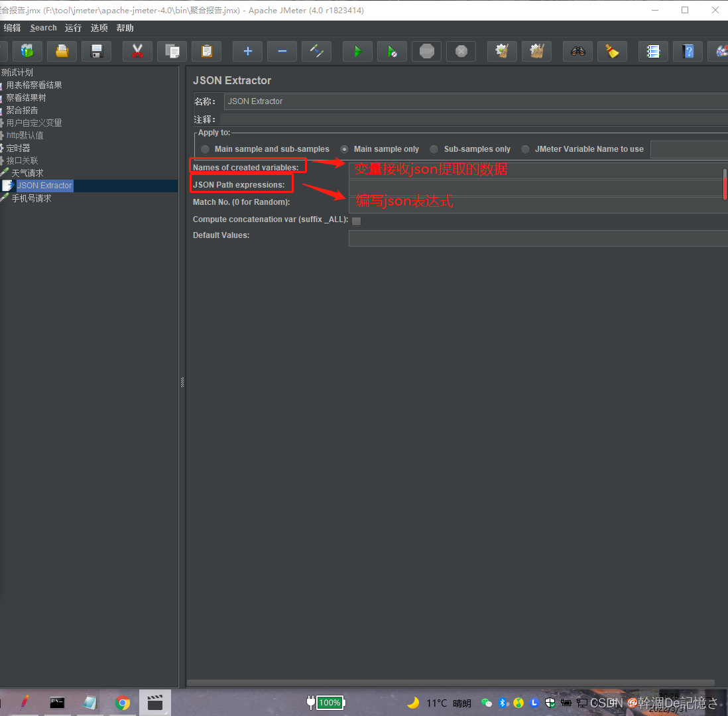
Task: Open search with binoculars icon
Action: (577, 51)
